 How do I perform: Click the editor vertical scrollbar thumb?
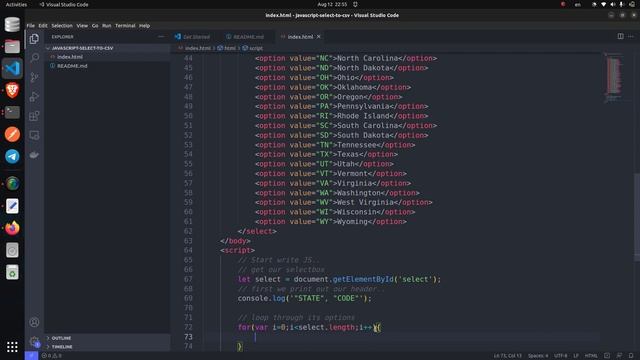point(637,217)
